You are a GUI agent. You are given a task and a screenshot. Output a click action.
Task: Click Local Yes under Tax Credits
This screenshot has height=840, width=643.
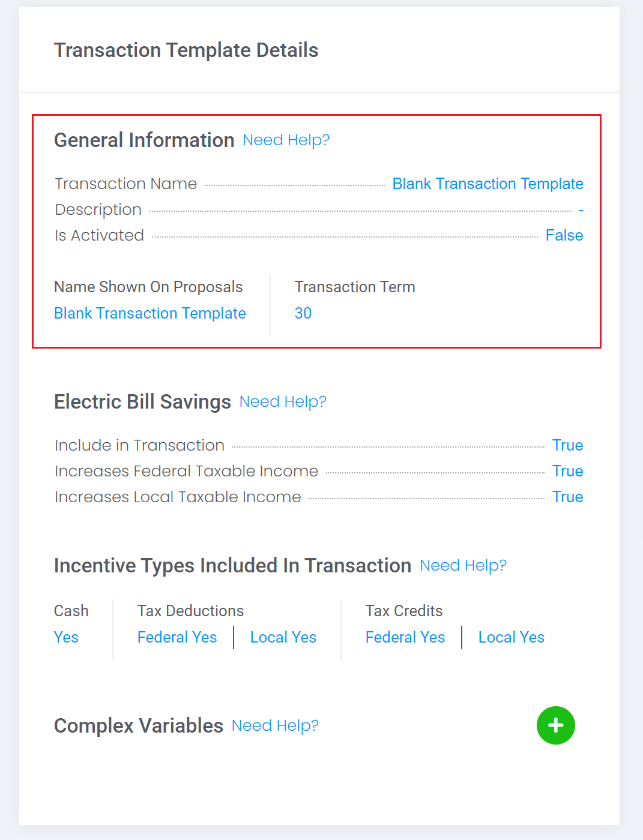coord(512,637)
